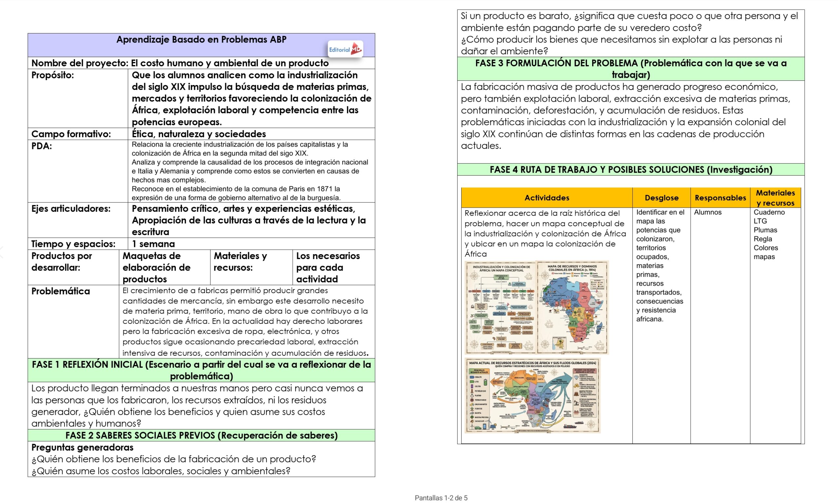Click the 'Cuaderno' materials entry
This screenshot has width=838, height=504.
[x=769, y=212]
